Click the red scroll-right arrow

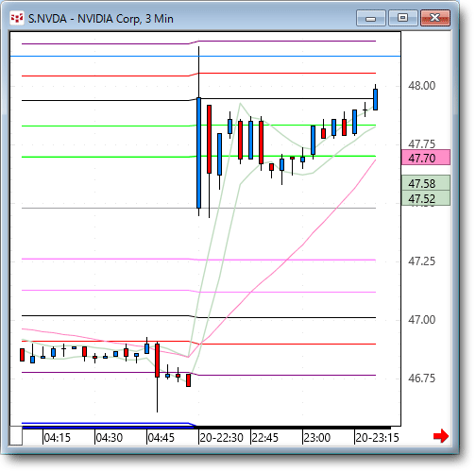point(441,436)
